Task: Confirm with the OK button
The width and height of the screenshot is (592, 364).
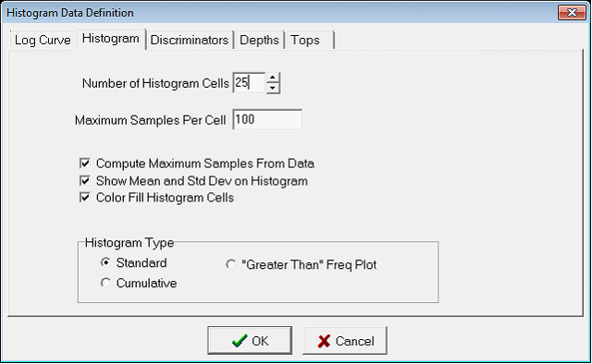Action: pos(250,341)
